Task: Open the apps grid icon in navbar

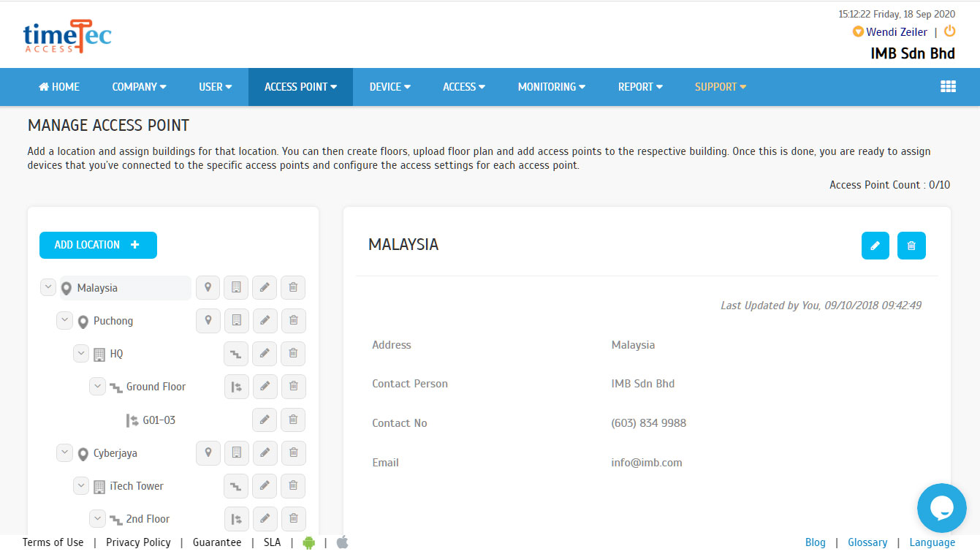Action: click(x=948, y=86)
